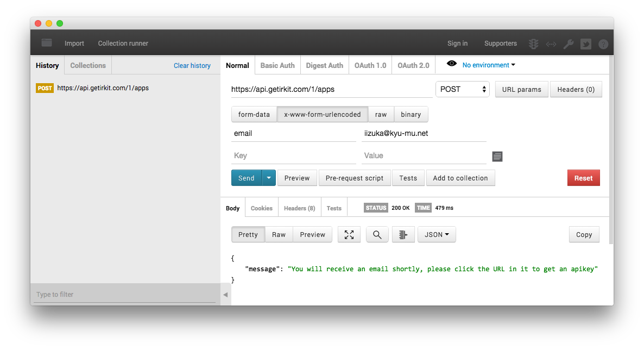
Task: Click the URL params button
Action: (x=522, y=89)
